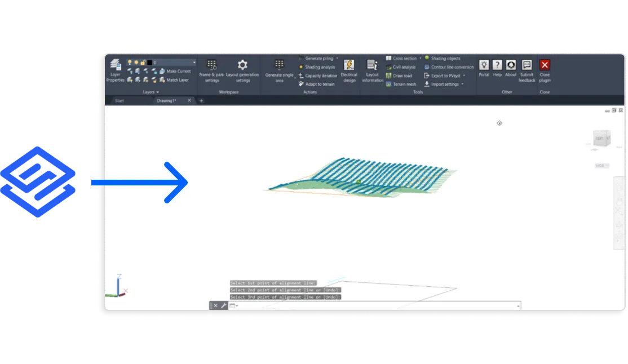Image resolution: width=628 pixels, height=364 pixels.
Task: Click the ViewCube in the viewport
Action: click(602, 139)
